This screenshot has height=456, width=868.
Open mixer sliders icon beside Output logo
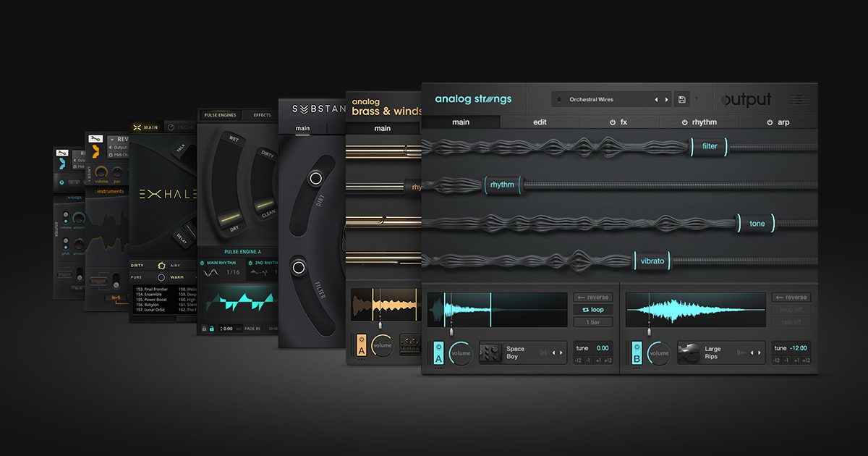click(799, 99)
